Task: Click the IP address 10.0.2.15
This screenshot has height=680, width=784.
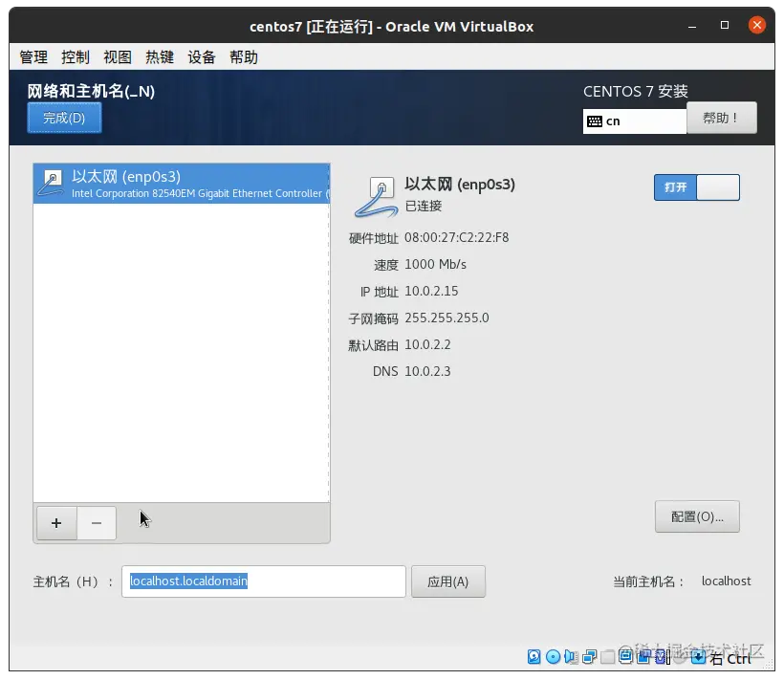Action: (x=431, y=291)
